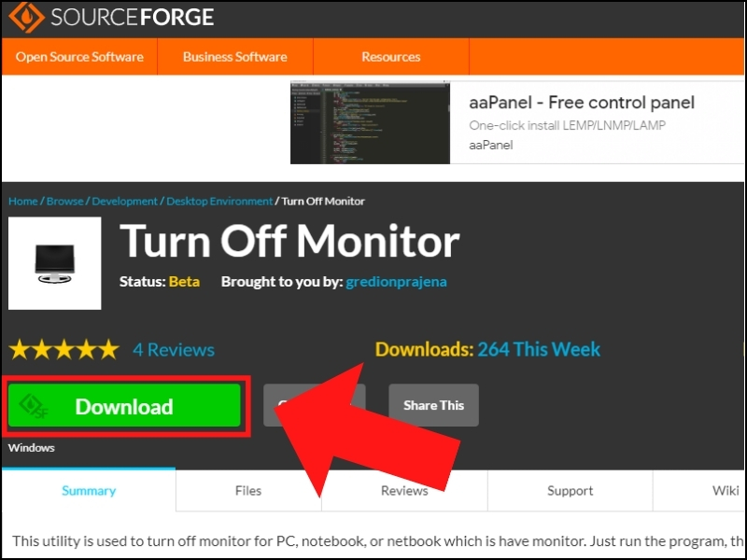Click the Share This button

(x=433, y=405)
